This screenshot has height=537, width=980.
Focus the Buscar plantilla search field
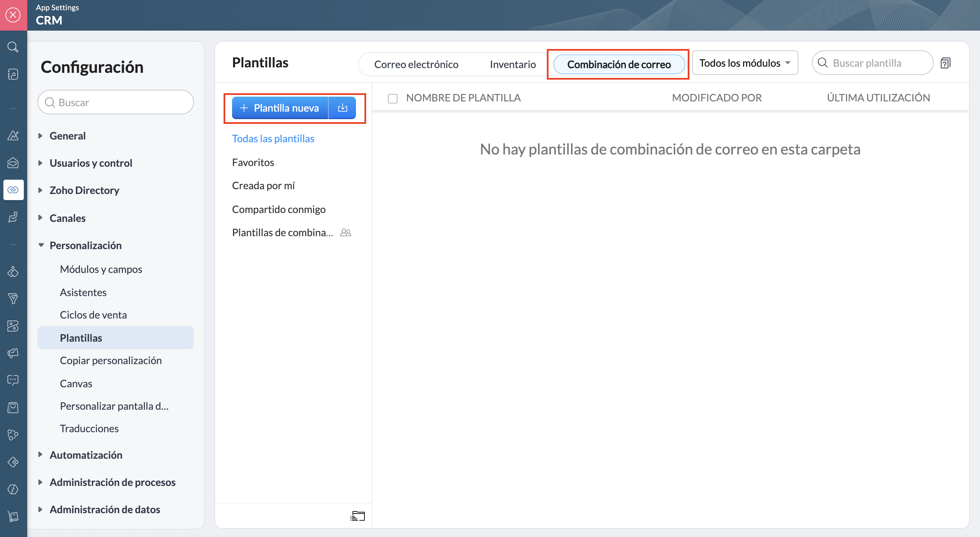click(872, 63)
